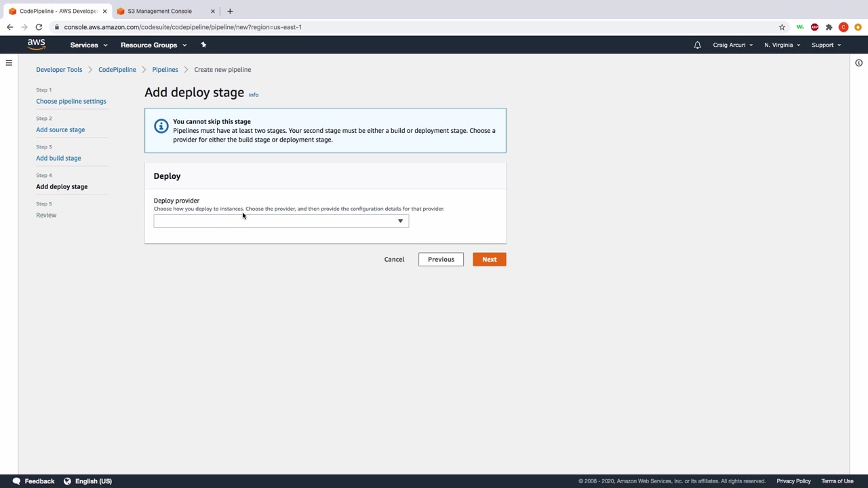Click the "You cannot skip this stage" heading
868x488 pixels.
[x=212, y=121]
